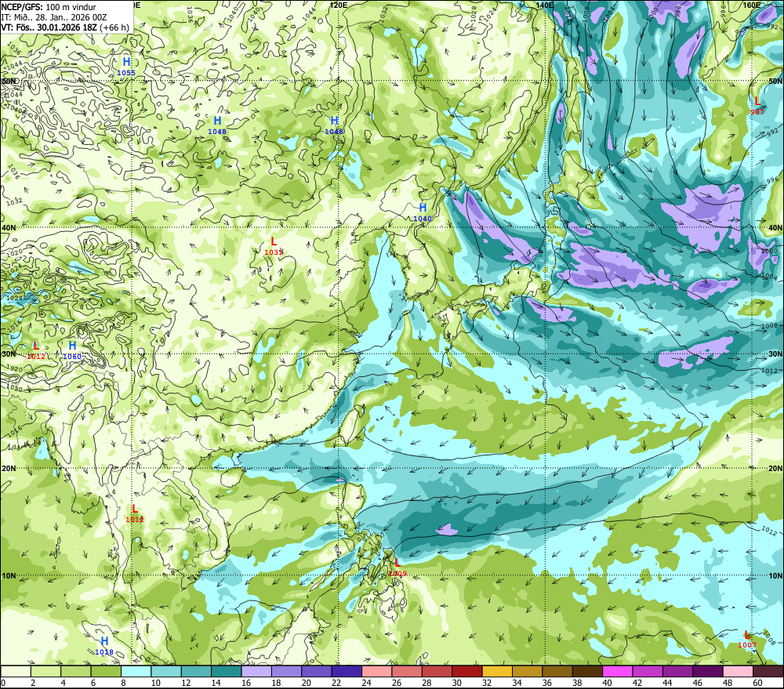Select the H 1060 high pressure marker
This screenshot has width=784, height=689.
tap(72, 350)
